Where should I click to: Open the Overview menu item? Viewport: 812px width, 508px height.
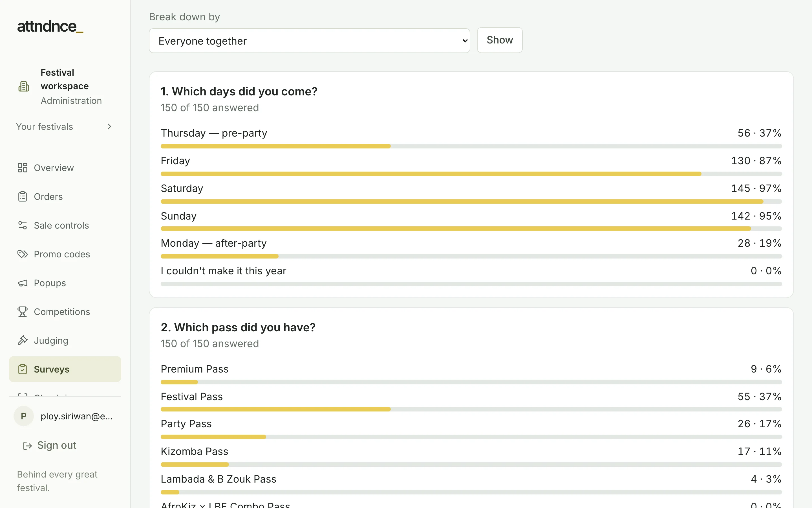65,168
